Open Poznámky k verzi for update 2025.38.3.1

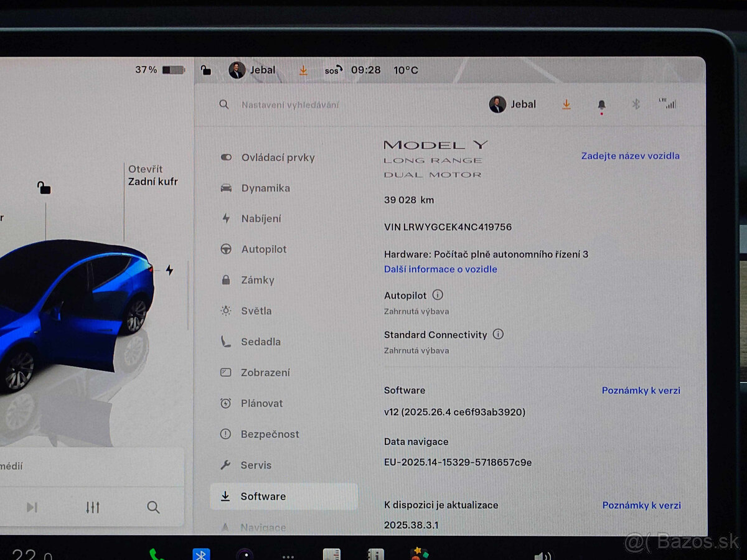pos(641,505)
